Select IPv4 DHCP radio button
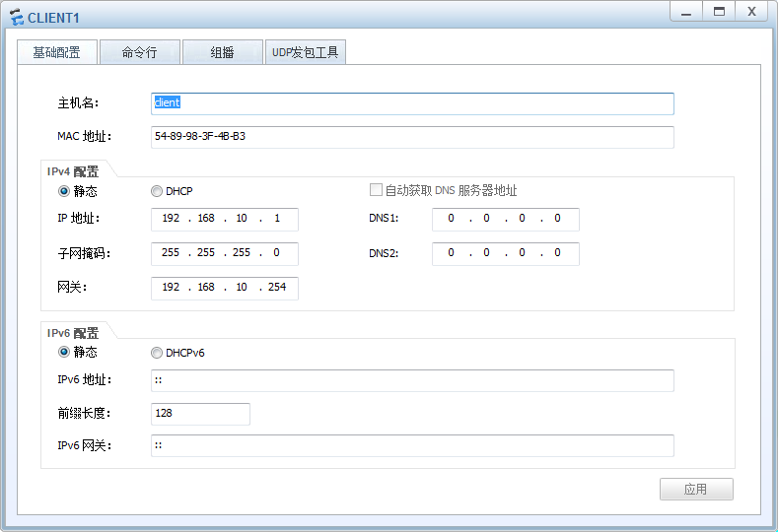The width and height of the screenshot is (778, 532). [157, 191]
